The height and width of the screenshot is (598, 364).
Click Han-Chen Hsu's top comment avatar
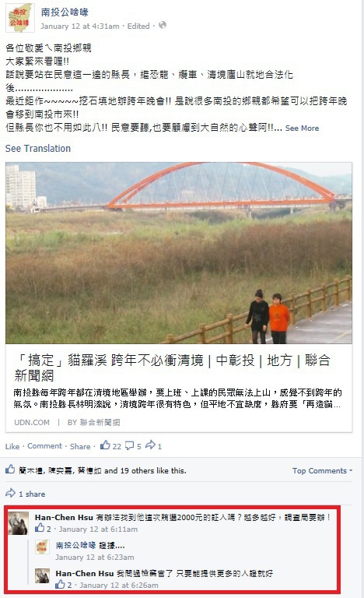pyautogui.click(x=19, y=523)
